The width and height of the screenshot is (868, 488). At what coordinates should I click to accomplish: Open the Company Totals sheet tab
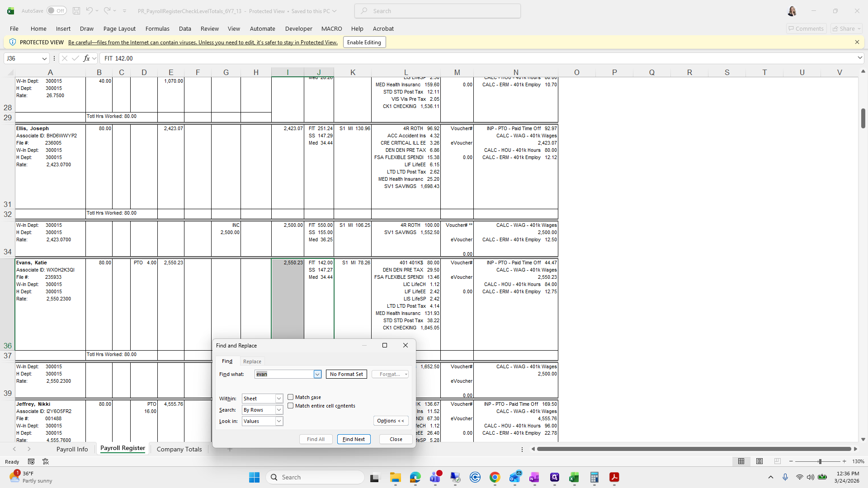coord(179,449)
